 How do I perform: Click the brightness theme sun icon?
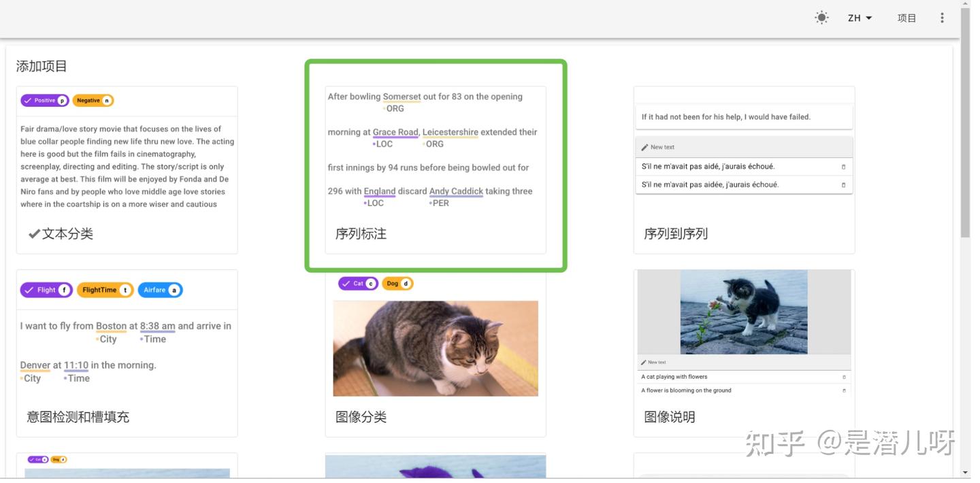[821, 18]
